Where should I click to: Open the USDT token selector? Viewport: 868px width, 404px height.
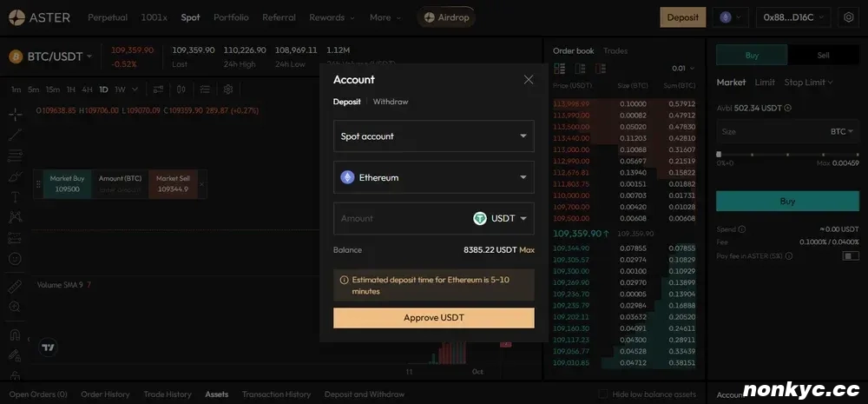[502, 219]
